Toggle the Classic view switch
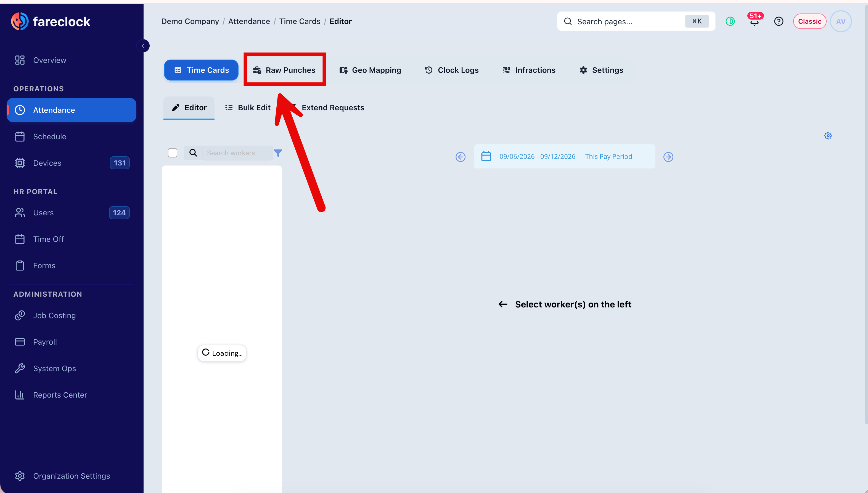Viewport: 868px width, 493px height. click(809, 22)
